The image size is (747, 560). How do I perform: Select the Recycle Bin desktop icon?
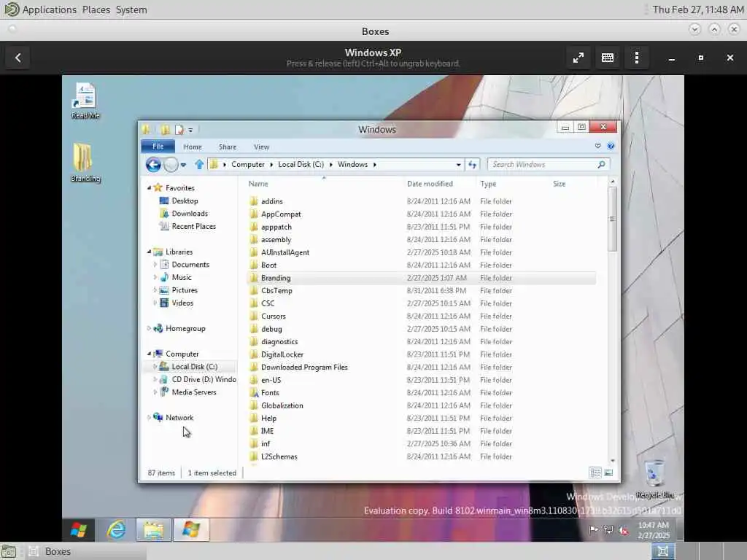pos(654,479)
